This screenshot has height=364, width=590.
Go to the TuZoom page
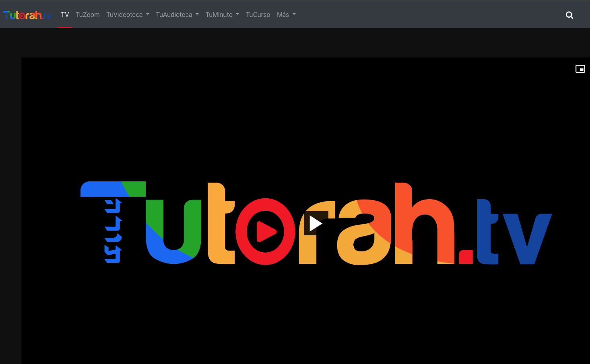88,14
